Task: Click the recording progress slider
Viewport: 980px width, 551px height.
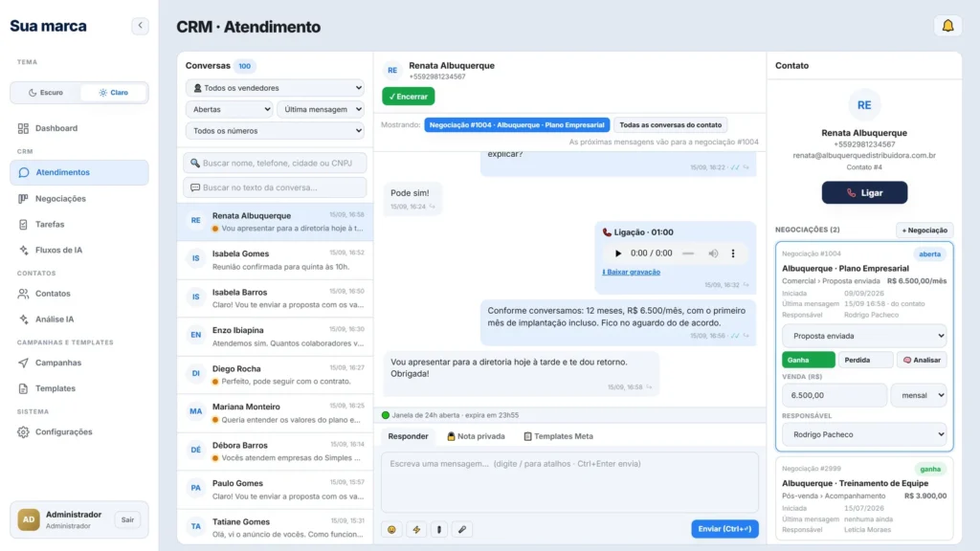Action: click(688, 253)
